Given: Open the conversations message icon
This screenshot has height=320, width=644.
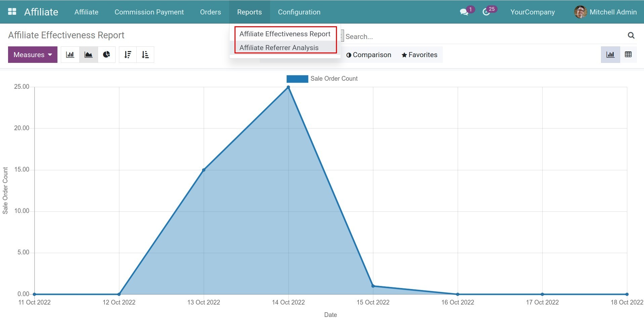Looking at the screenshot, I should pos(464,12).
